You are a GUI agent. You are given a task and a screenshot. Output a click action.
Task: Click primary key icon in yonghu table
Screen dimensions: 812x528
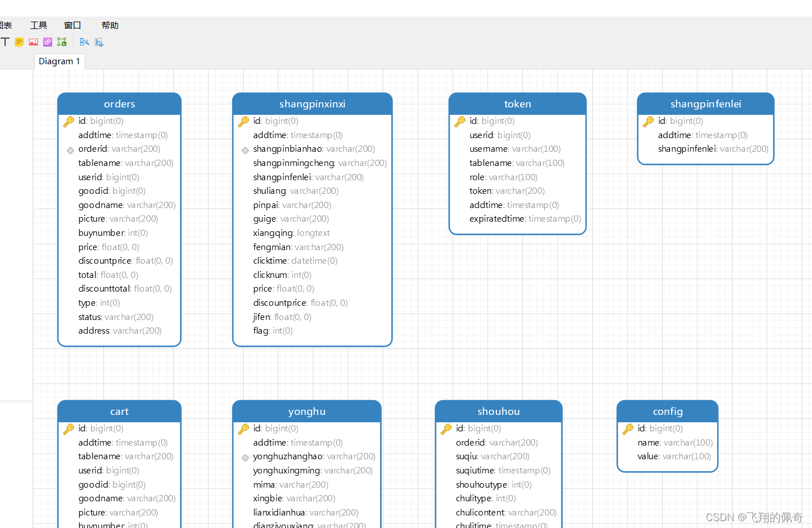[x=244, y=429]
